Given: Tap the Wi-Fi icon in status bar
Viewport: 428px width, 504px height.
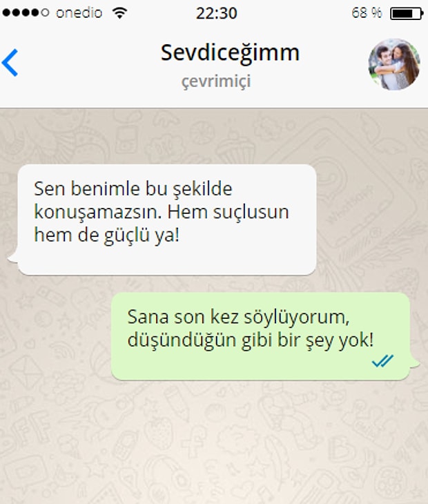Looking at the screenshot, I should pos(119,13).
